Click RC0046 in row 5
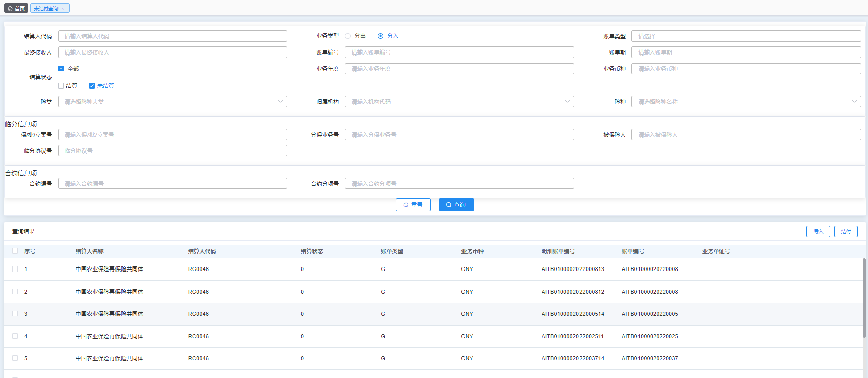The width and height of the screenshot is (868, 378). (x=198, y=358)
